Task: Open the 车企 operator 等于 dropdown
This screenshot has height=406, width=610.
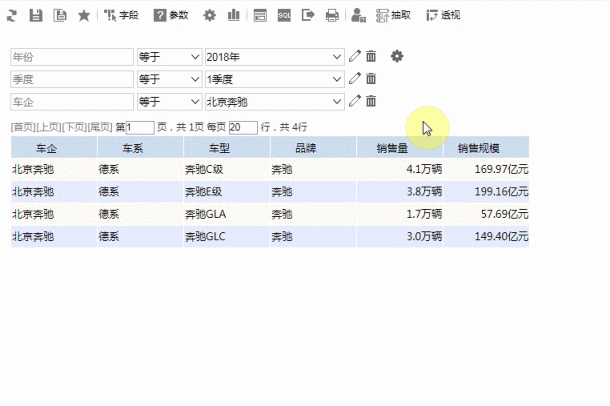Action: point(169,102)
